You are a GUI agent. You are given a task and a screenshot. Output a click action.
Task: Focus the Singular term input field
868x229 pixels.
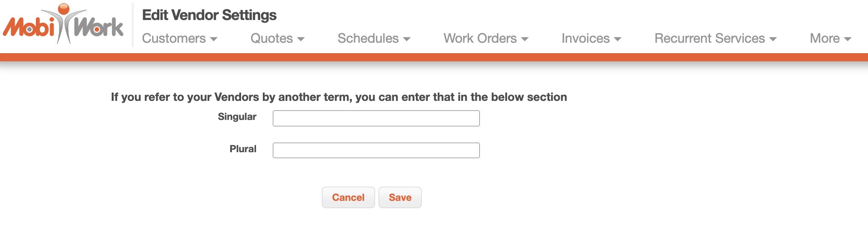click(376, 119)
